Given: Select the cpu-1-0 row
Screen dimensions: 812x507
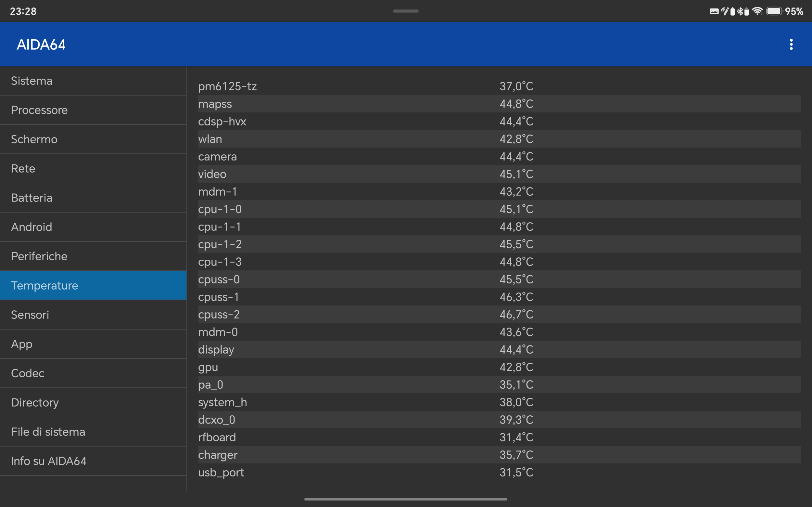Looking at the screenshot, I should click(499, 209).
